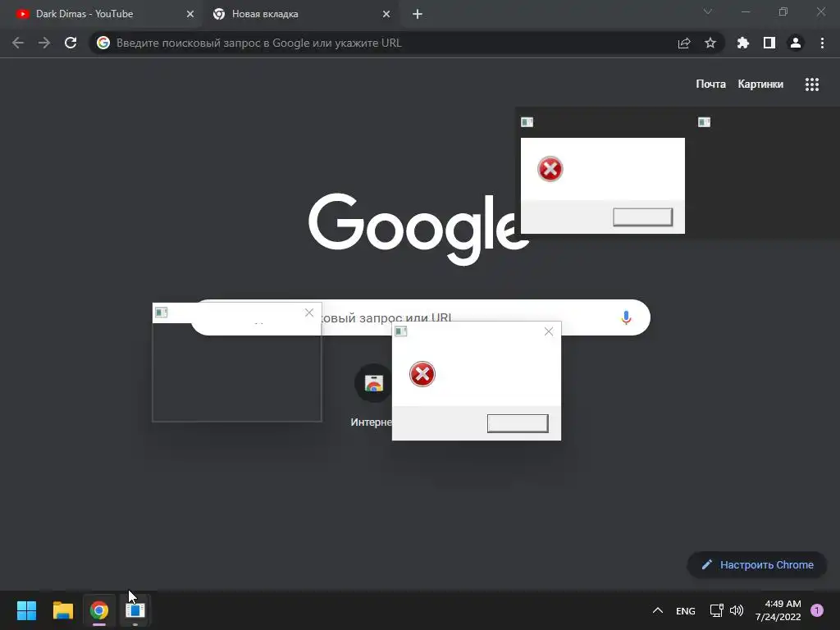840x630 pixels.
Task: Open the clock showing 4:49 AM
Action: coord(778,610)
